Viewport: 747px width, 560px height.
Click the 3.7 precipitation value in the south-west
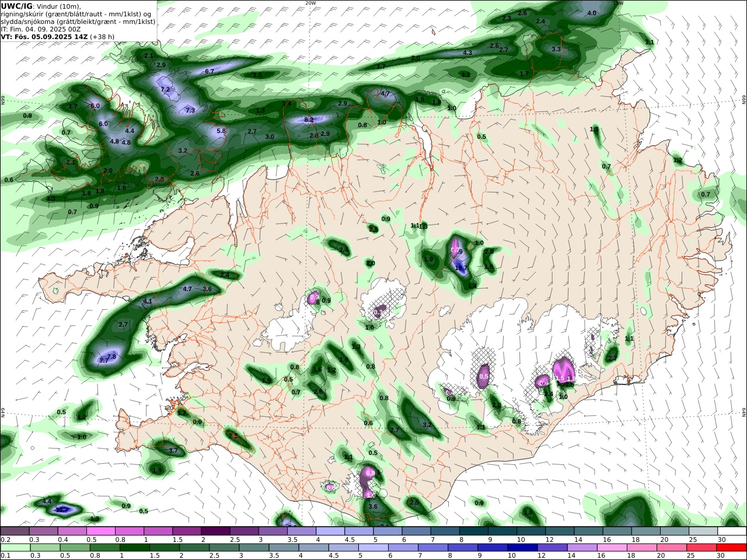173,450
